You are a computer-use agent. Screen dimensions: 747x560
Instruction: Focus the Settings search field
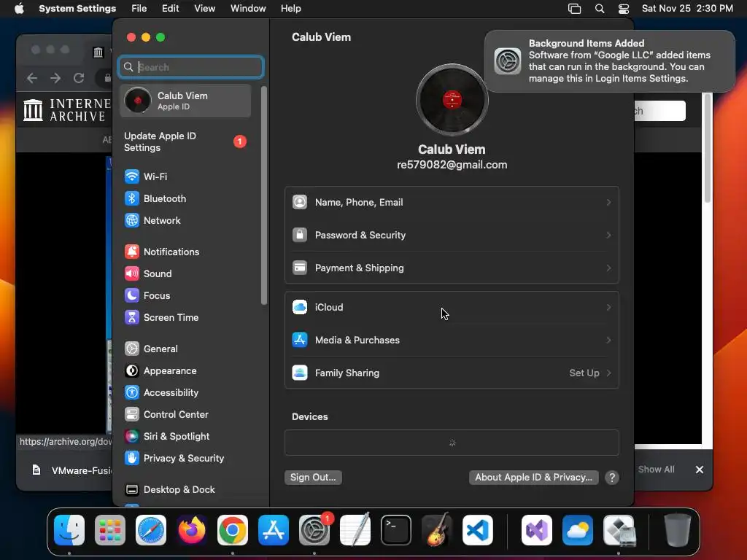(x=190, y=67)
